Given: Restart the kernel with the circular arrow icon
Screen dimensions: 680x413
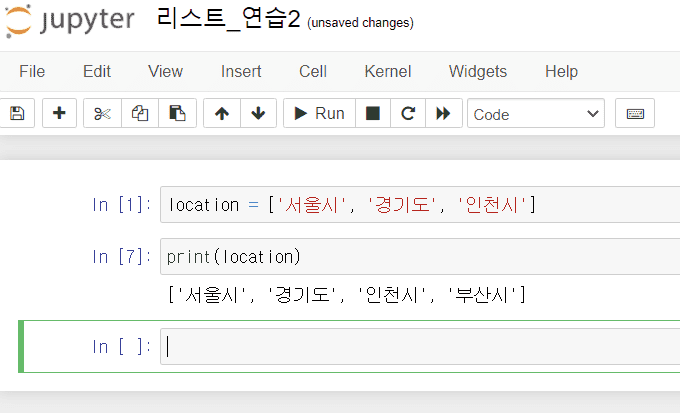Looking at the screenshot, I should tap(407, 114).
